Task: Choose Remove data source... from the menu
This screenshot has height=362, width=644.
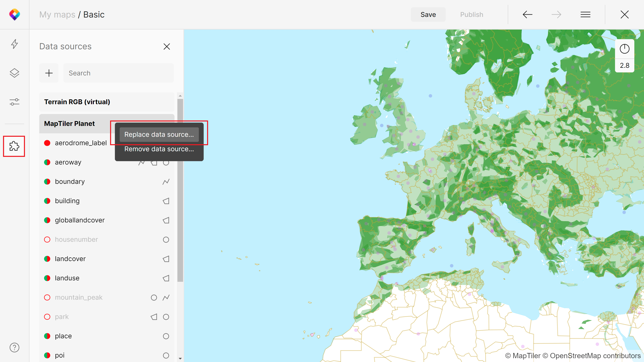Action: tap(159, 149)
